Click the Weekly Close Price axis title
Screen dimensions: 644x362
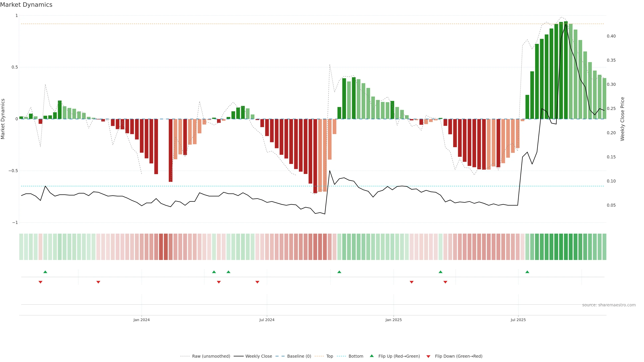622,119
